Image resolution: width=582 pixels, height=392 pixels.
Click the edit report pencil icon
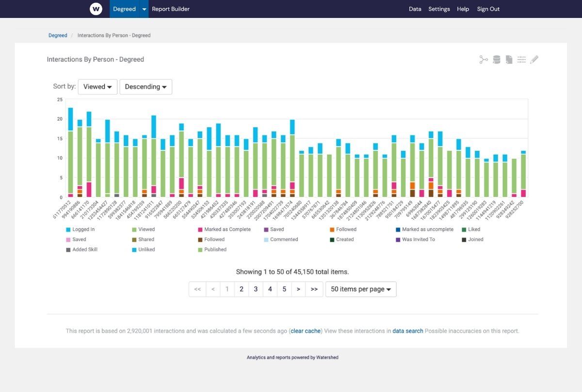[x=534, y=59]
